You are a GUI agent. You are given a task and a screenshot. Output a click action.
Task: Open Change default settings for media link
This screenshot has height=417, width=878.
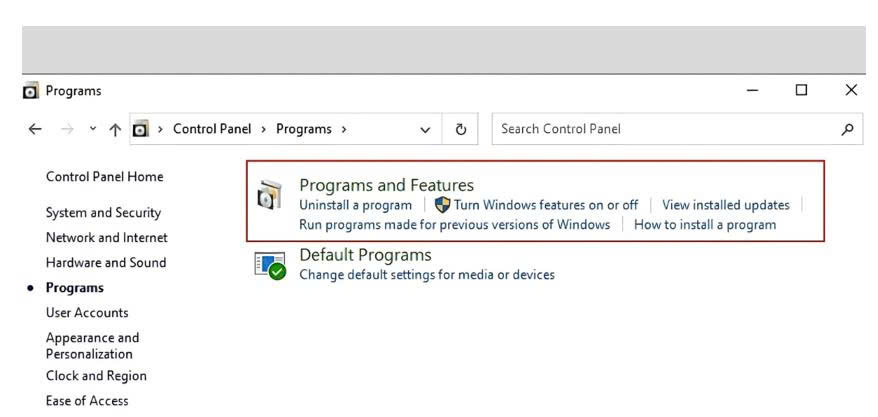click(x=427, y=275)
